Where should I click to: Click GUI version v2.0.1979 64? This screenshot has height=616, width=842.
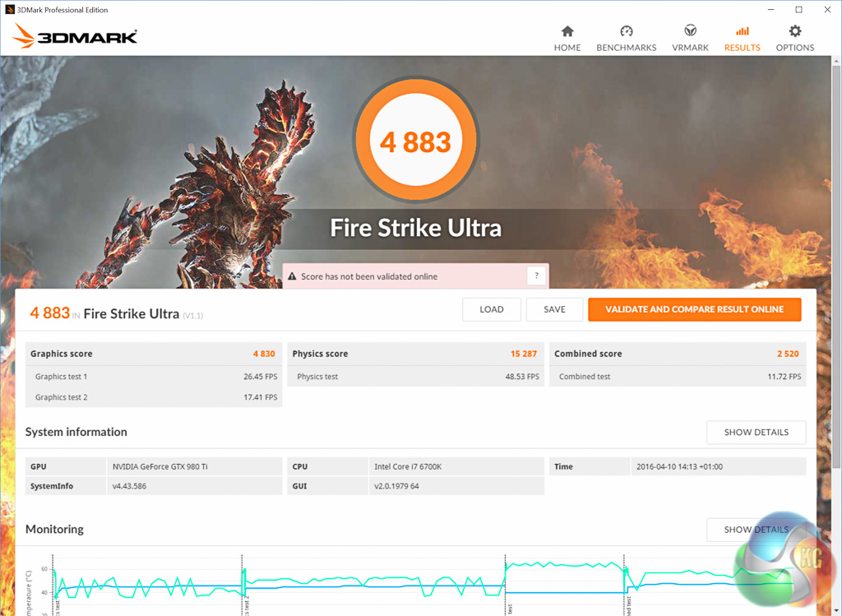396,486
